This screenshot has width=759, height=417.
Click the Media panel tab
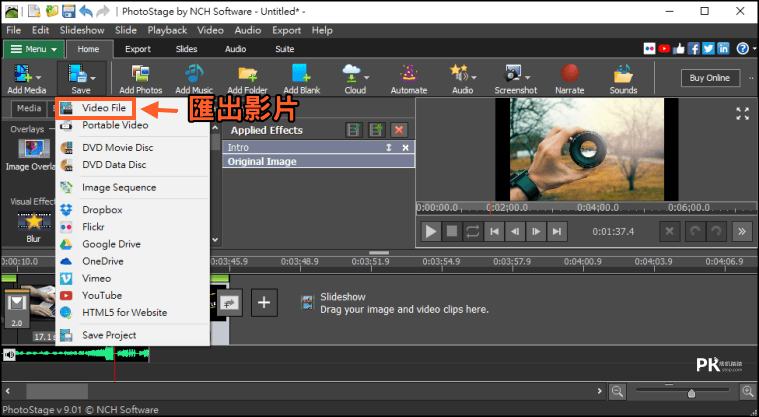29,108
